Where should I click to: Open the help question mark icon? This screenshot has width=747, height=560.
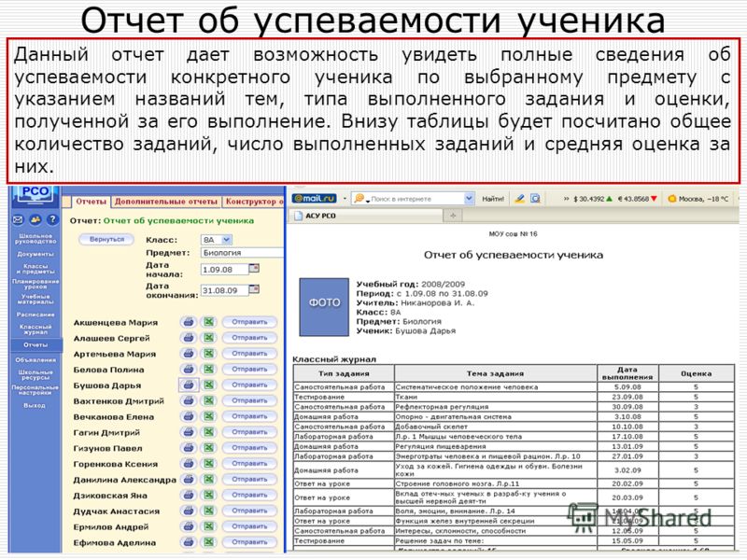(52, 219)
